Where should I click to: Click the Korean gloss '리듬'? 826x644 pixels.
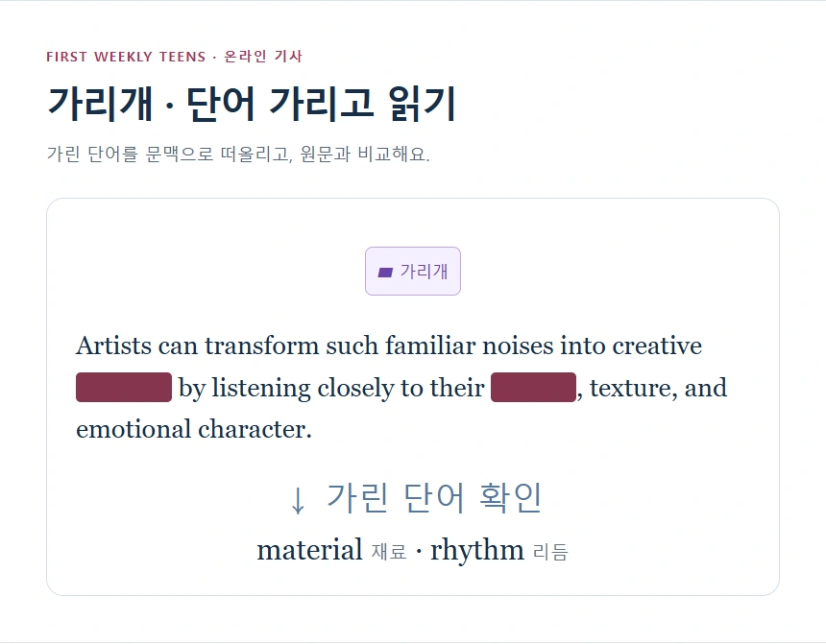(550, 552)
